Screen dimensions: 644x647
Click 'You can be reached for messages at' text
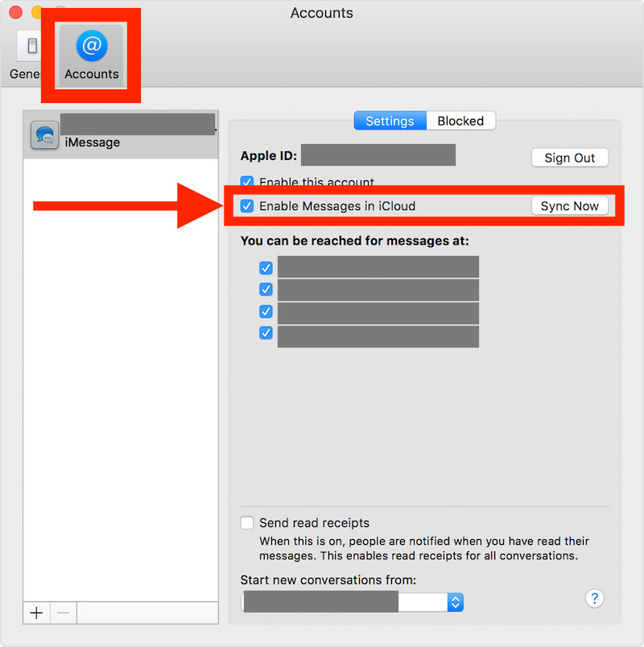355,241
